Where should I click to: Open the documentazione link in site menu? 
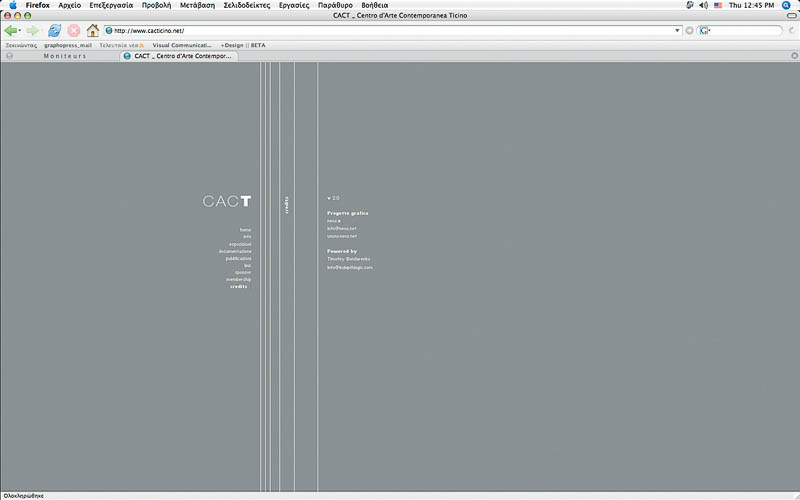235,252
